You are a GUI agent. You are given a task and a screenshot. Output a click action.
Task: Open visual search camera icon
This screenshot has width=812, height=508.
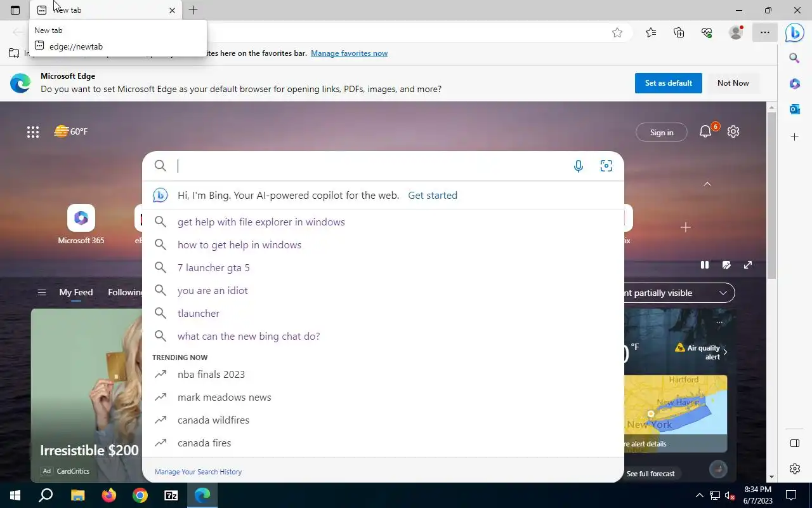tap(606, 166)
